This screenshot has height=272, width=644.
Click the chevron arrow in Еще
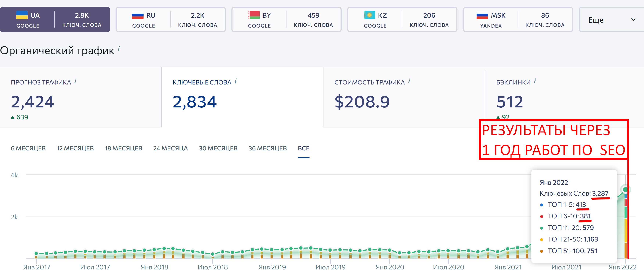[x=633, y=19]
